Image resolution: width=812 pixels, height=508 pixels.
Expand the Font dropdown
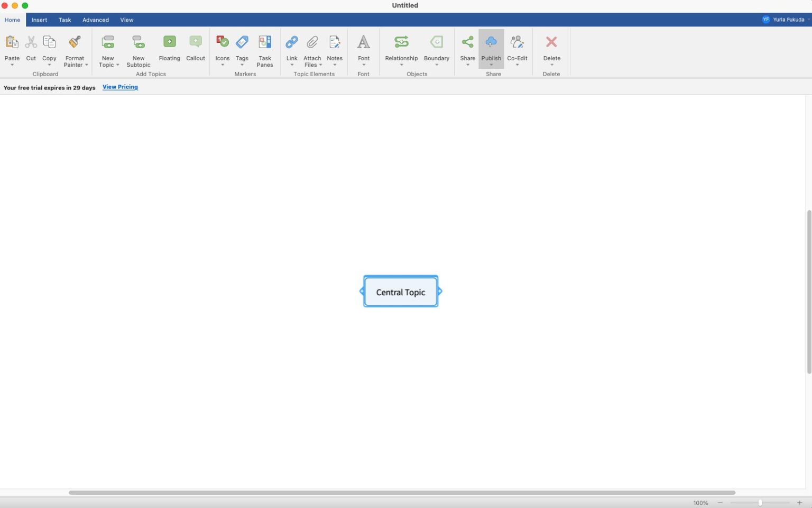tap(363, 65)
